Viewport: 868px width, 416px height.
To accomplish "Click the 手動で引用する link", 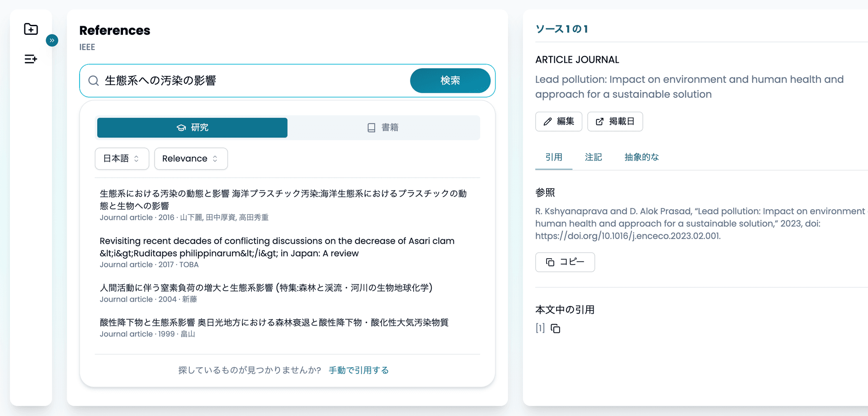I will tap(359, 370).
